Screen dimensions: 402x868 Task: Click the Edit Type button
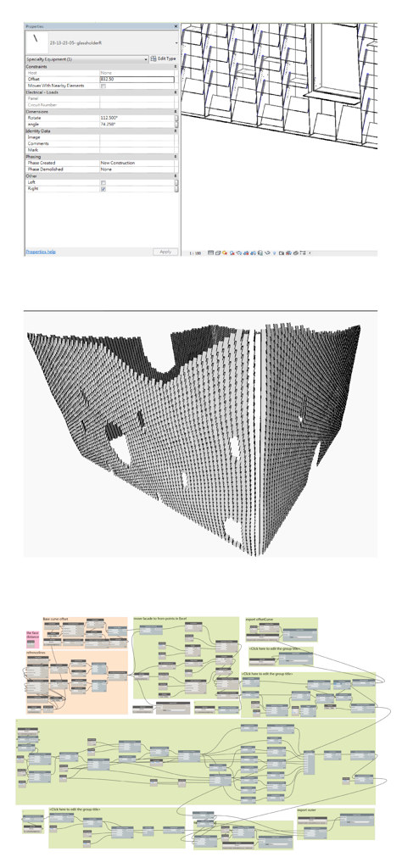pyautogui.click(x=164, y=58)
